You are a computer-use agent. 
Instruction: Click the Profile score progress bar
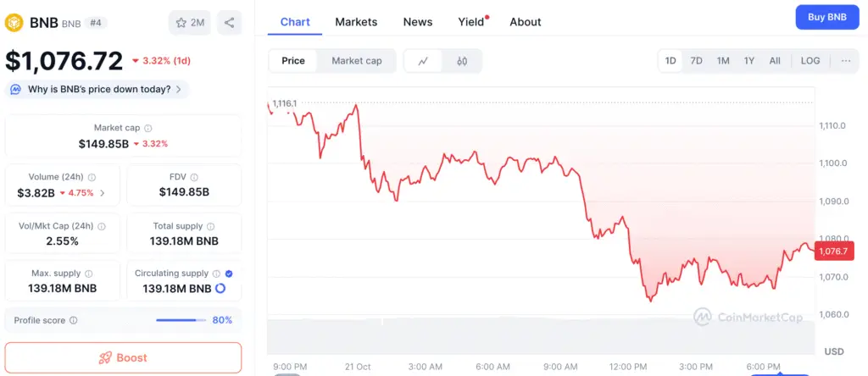click(x=181, y=320)
